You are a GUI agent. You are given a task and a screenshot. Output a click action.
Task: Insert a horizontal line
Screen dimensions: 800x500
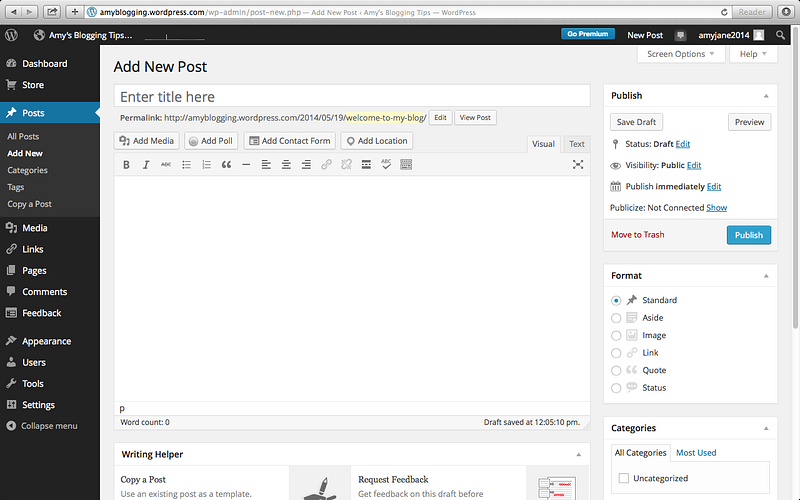pyautogui.click(x=246, y=164)
